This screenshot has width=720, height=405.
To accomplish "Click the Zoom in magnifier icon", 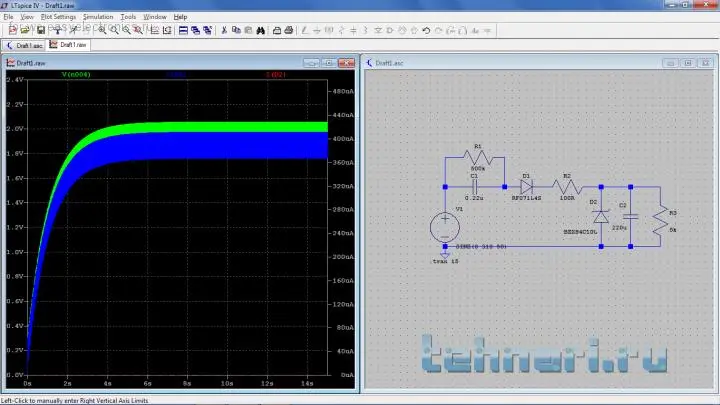I will [x=102, y=30].
